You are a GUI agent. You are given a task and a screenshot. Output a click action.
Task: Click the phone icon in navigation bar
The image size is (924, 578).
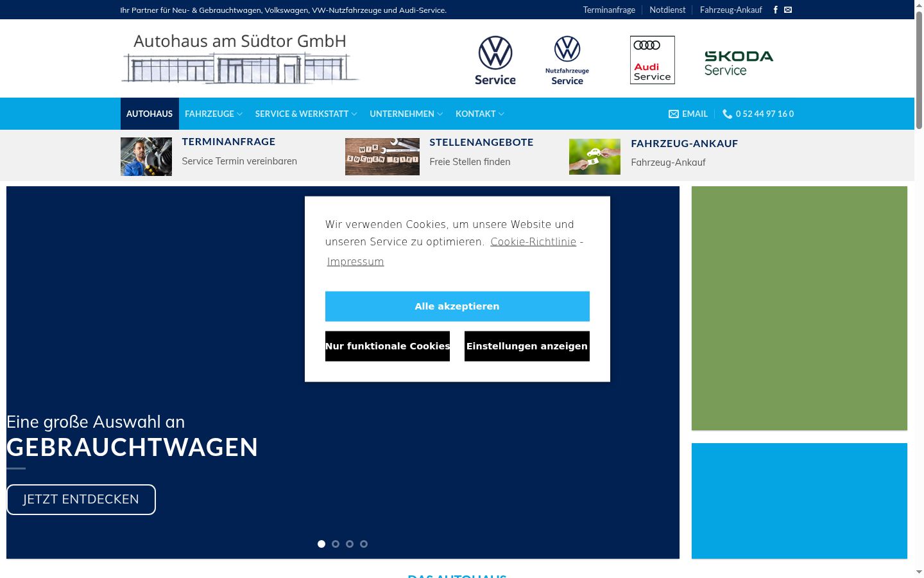pos(727,114)
